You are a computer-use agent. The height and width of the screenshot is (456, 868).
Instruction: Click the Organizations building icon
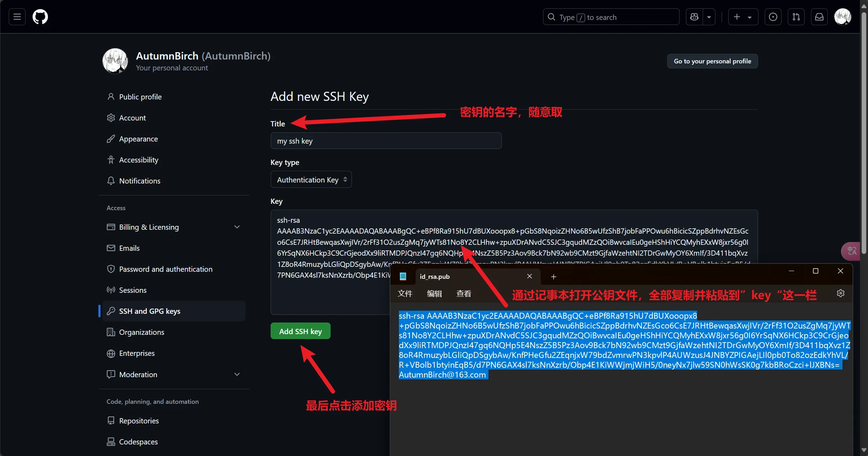[x=111, y=332]
